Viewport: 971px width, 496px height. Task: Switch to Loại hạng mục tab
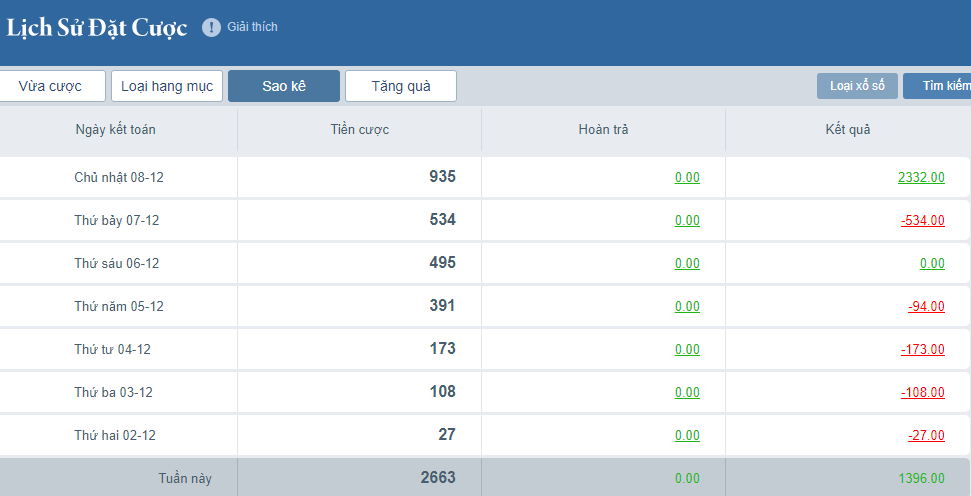167,86
